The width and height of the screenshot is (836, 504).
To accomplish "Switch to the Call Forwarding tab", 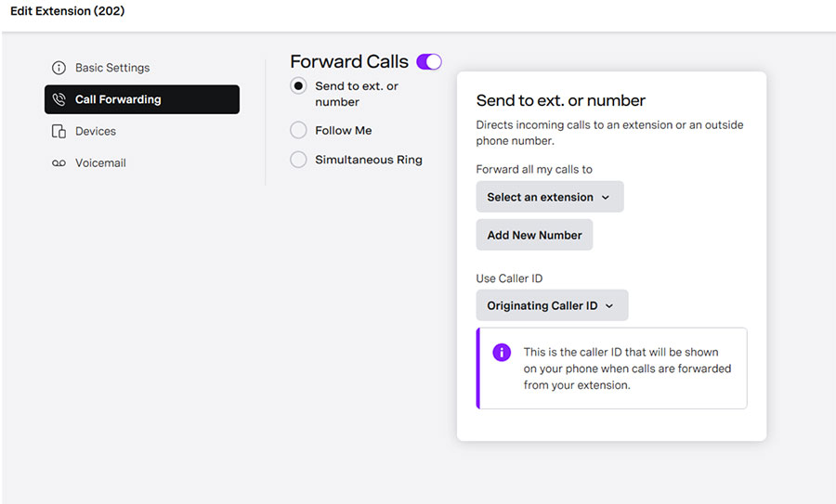I will tap(142, 99).
